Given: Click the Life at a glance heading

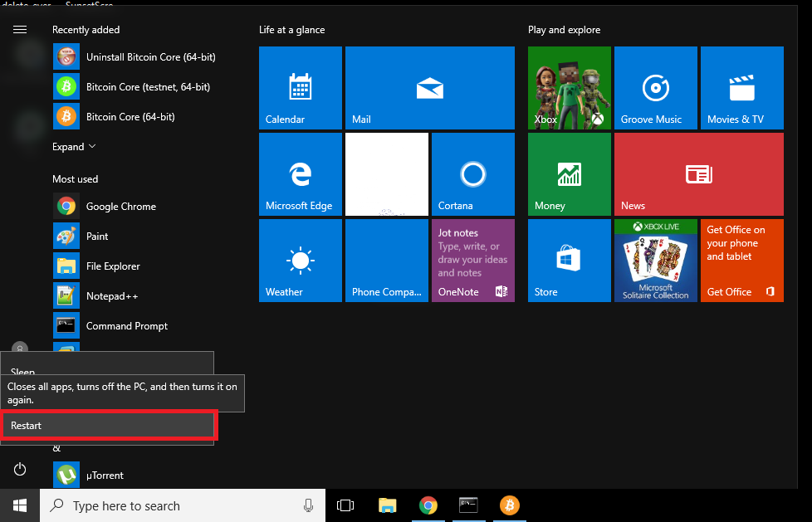Looking at the screenshot, I should point(292,30).
